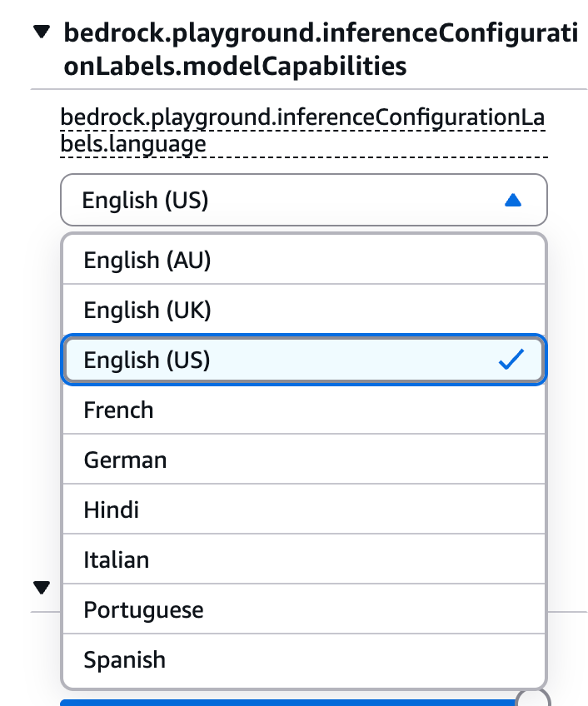Choose Italian from the list
This screenshot has height=706, width=588.
point(117,559)
